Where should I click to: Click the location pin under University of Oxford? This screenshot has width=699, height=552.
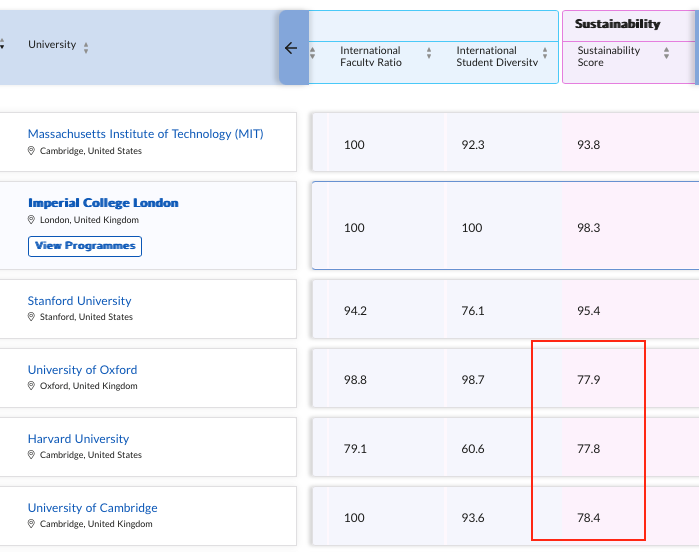tap(31, 386)
